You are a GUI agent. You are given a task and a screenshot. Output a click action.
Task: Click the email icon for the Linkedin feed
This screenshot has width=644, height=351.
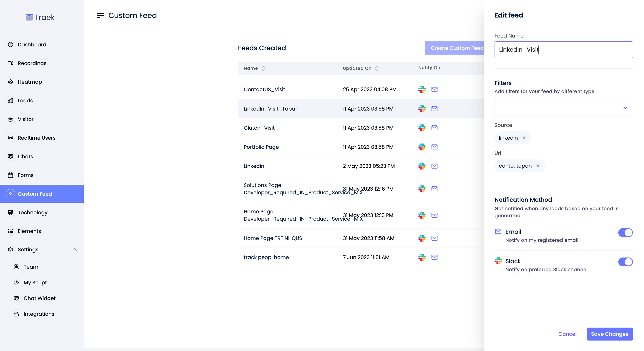click(434, 166)
